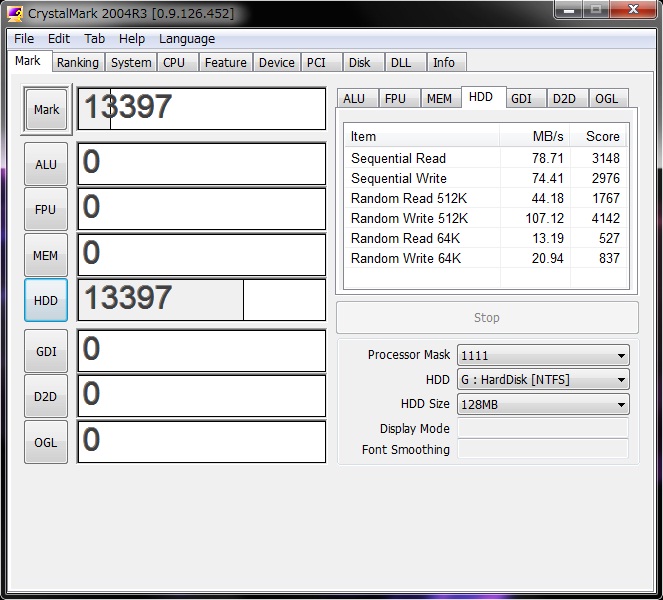Click the Stop button
The image size is (663, 600).
pos(486,317)
